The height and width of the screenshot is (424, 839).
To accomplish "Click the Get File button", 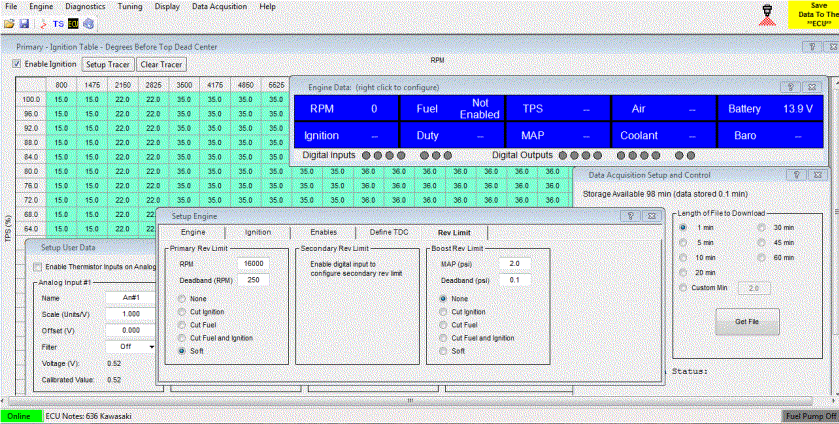I will (x=747, y=322).
